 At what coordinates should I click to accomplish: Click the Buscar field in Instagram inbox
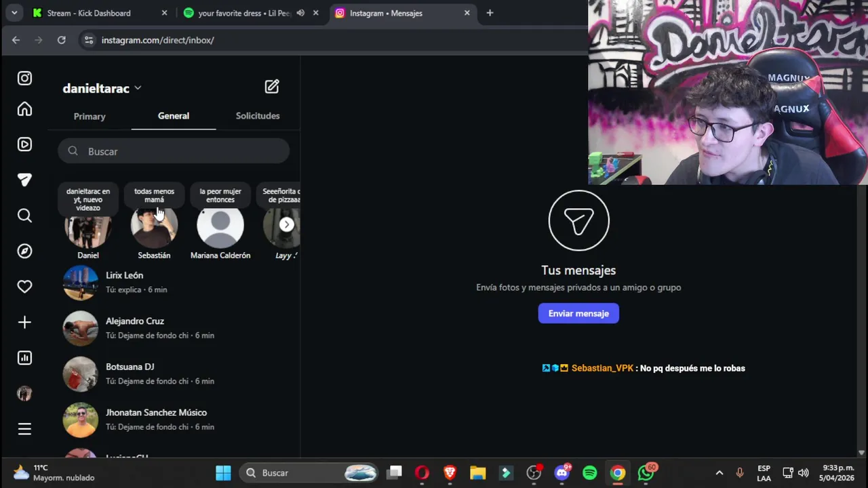(174, 151)
